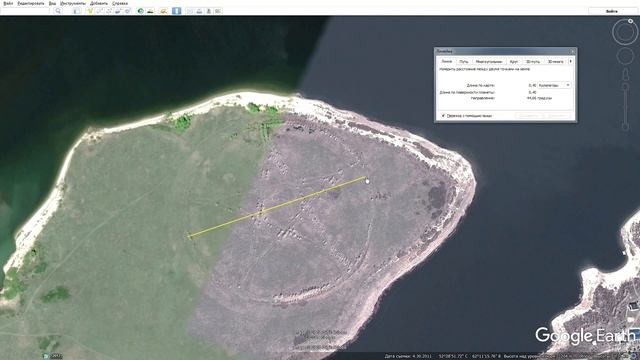Click the zoom-out end of the zoom slider
The height and width of the screenshot is (360, 640).
[625, 128]
